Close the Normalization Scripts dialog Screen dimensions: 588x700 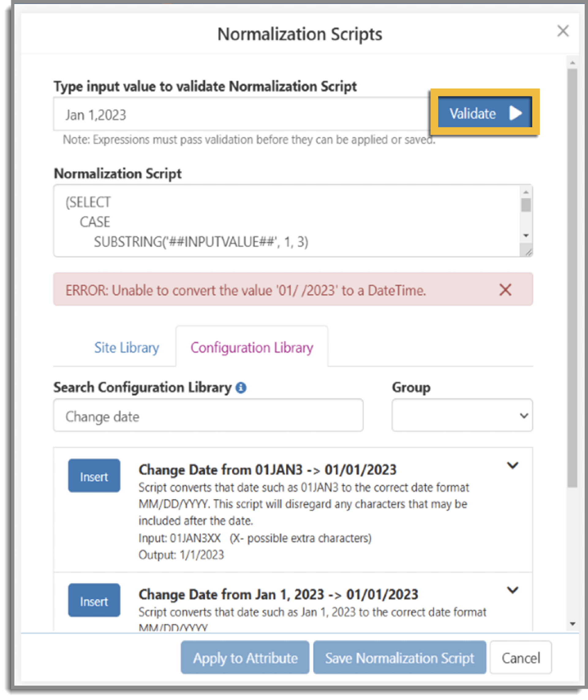point(563,31)
